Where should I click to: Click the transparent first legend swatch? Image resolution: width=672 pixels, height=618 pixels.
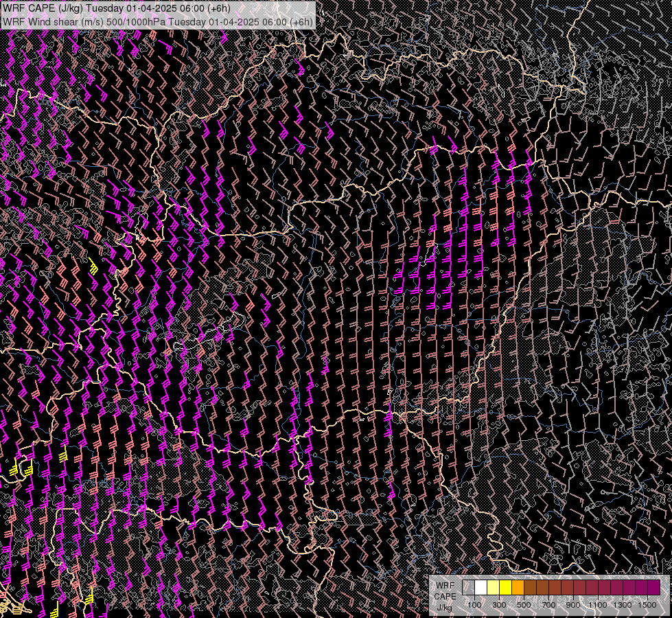coord(468,588)
